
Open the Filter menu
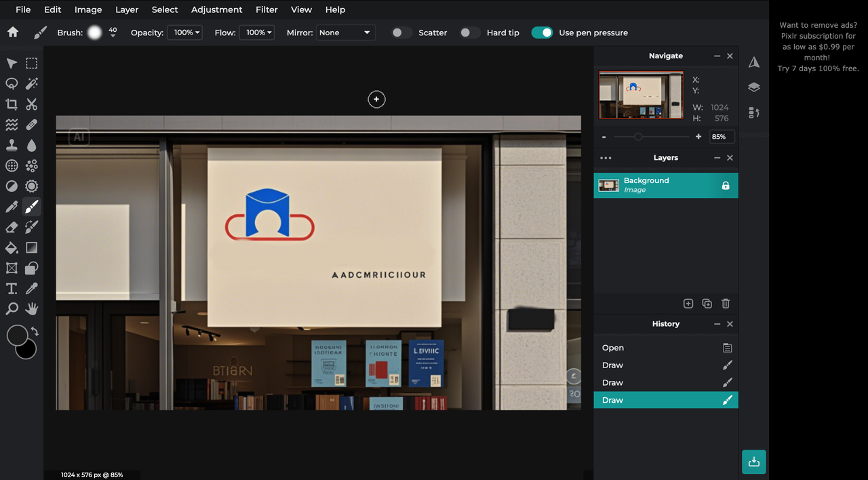267,9
